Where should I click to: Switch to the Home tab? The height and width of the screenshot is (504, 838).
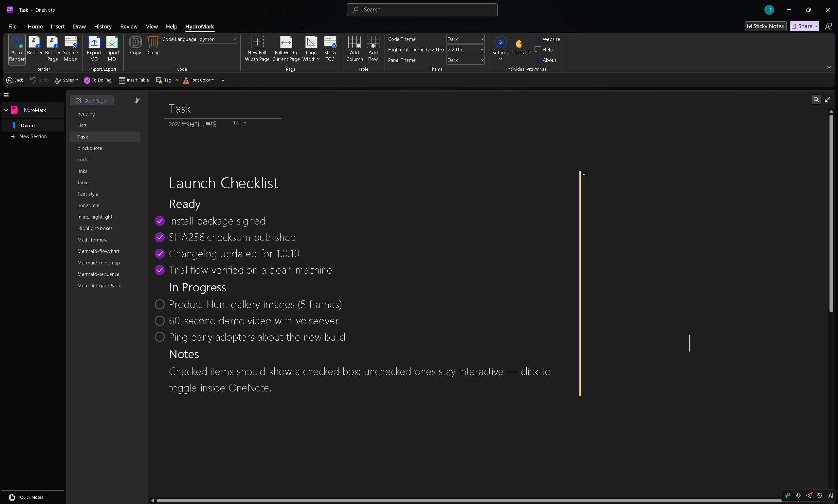tap(35, 27)
